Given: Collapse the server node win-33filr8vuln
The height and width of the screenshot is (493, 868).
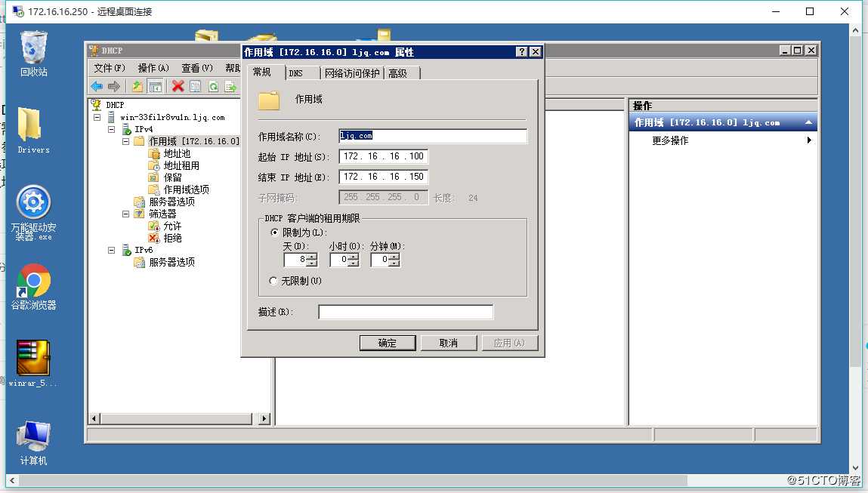Looking at the screenshot, I should pos(97,117).
